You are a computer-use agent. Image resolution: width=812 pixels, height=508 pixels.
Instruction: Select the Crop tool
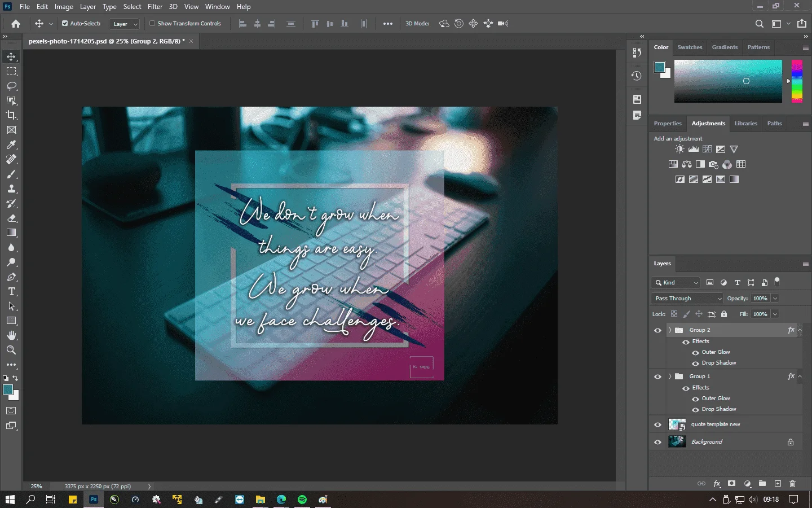pyautogui.click(x=11, y=115)
